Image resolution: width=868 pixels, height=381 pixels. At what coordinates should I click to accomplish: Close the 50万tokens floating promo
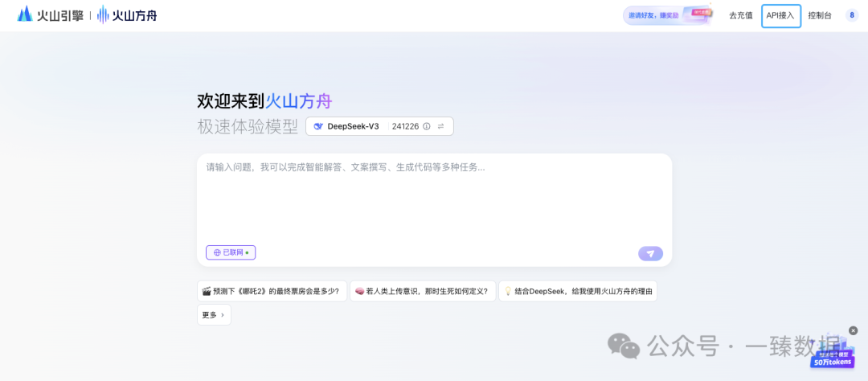(853, 330)
